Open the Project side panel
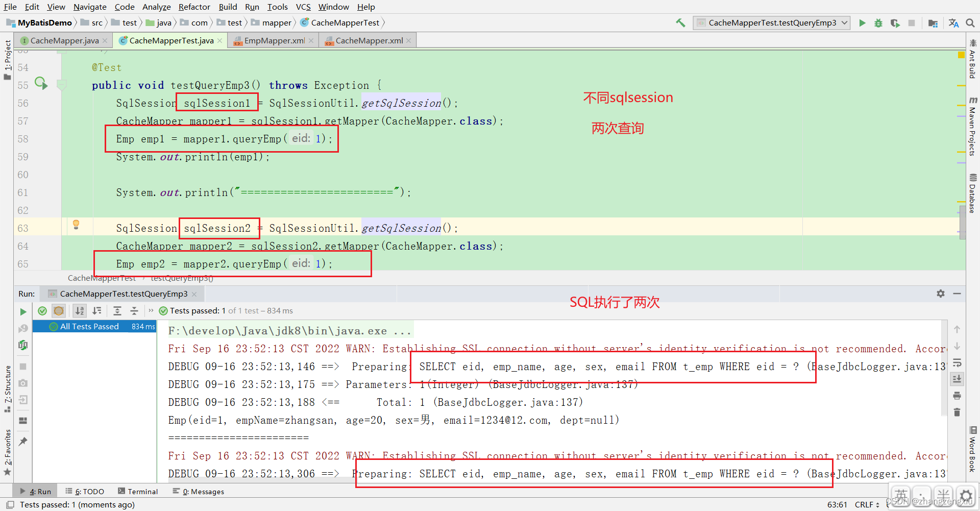The width and height of the screenshot is (980, 511). pos(7,60)
